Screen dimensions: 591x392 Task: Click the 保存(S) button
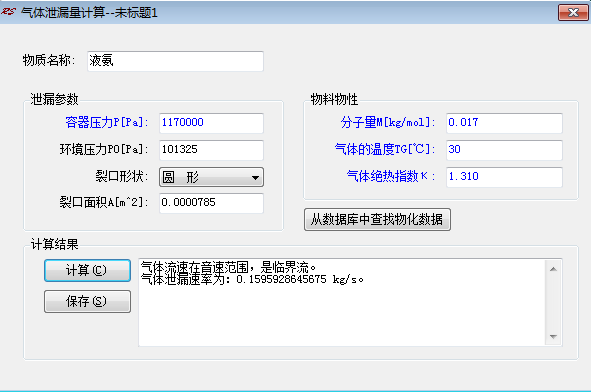[87, 302]
